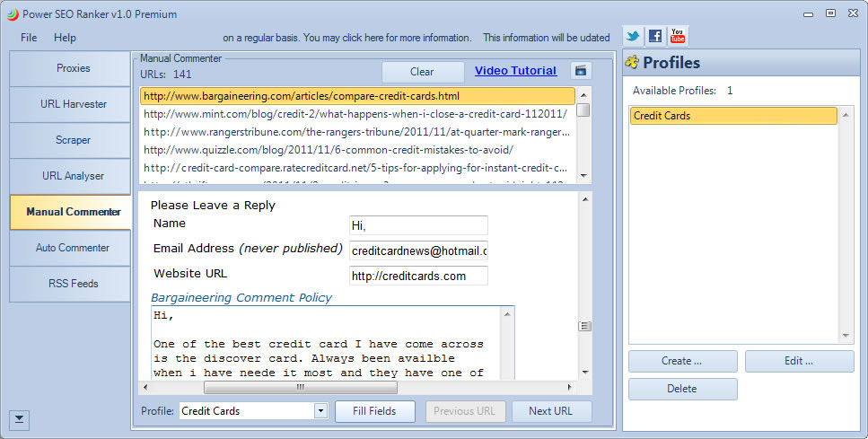Viewport: 868px width, 439px height.
Task: Click the Profiles panel puzzle icon
Action: 632,62
